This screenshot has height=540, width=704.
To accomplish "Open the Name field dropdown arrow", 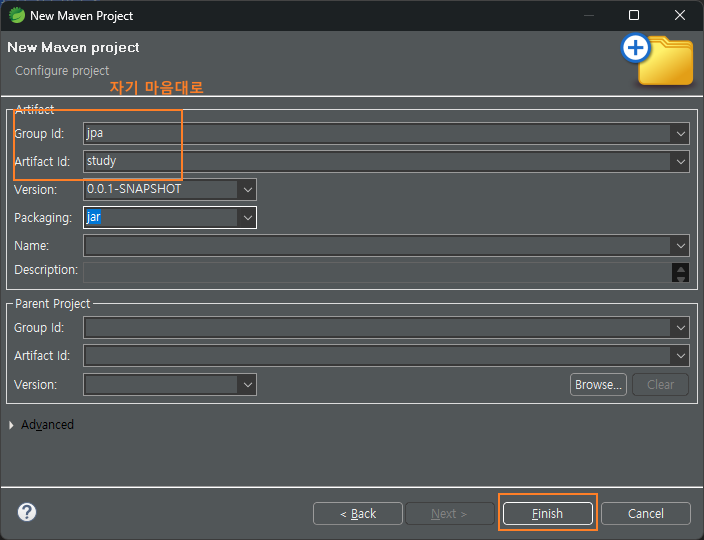I will point(680,246).
